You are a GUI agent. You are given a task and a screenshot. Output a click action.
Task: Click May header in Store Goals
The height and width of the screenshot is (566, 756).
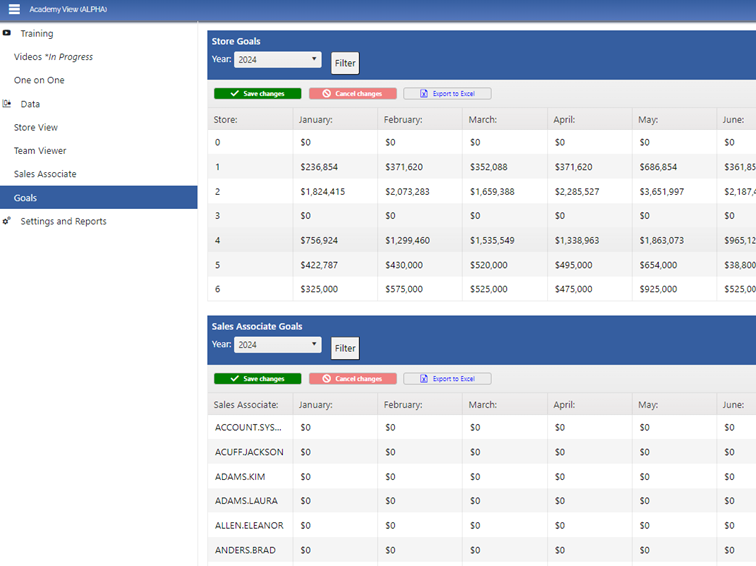coord(675,120)
